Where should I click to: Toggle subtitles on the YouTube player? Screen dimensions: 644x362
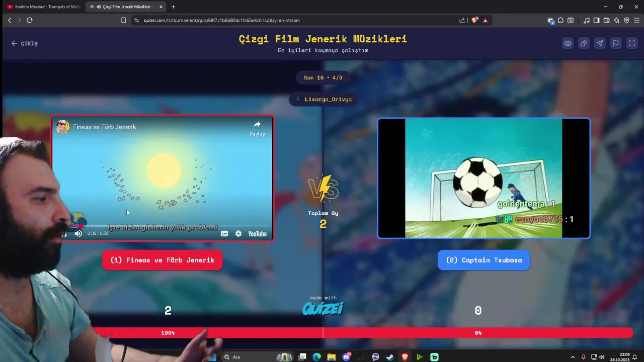[224, 233]
